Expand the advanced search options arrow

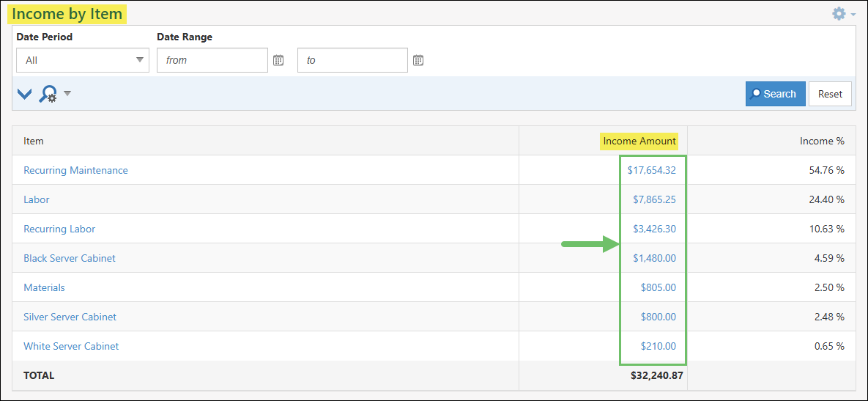pyautogui.click(x=67, y=93)
